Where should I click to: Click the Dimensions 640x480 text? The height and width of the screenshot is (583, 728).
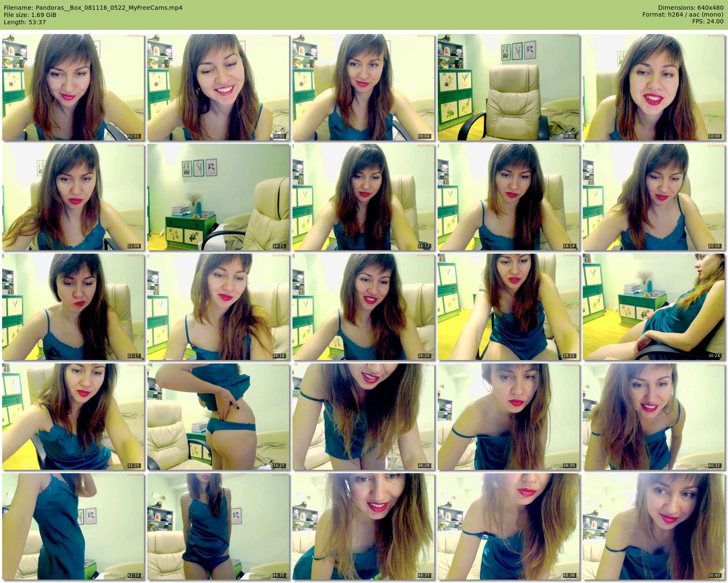click(691, 8)
